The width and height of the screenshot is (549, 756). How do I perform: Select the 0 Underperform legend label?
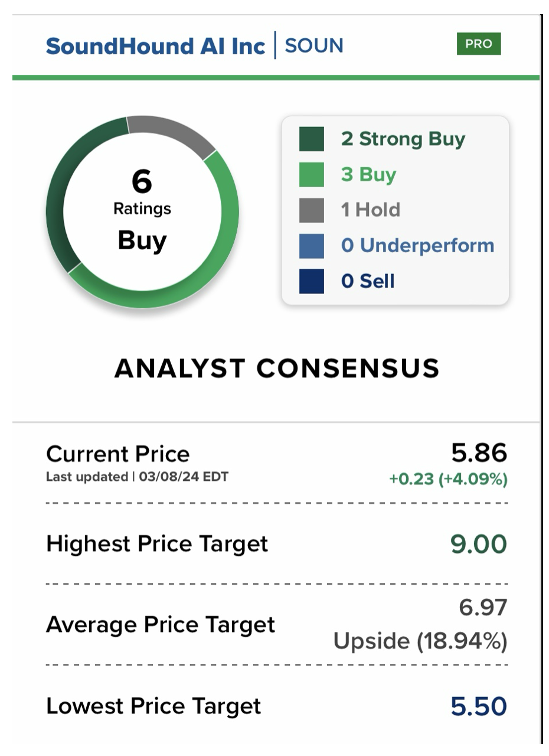(417, 246)
